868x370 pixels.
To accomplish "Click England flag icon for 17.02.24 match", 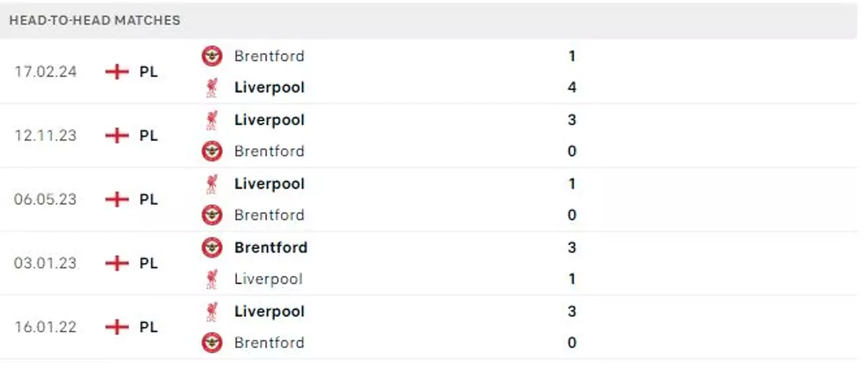I will pos(116,72).
